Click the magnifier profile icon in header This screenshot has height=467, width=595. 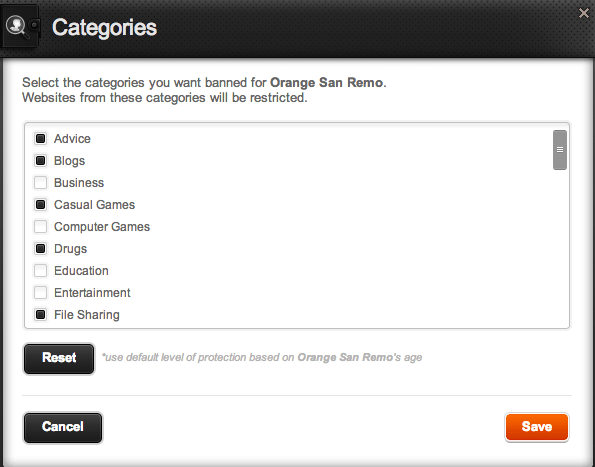click(x=17, y=27)
